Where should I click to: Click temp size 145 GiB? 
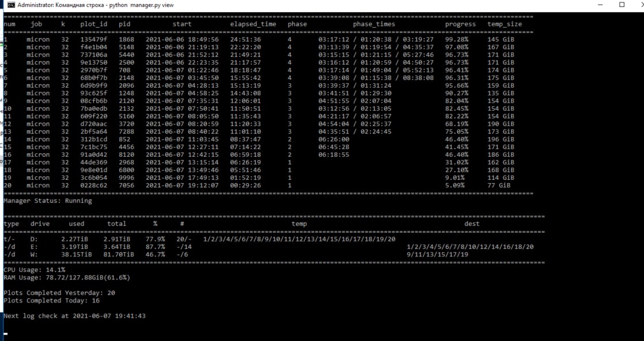tap(501, 39)
